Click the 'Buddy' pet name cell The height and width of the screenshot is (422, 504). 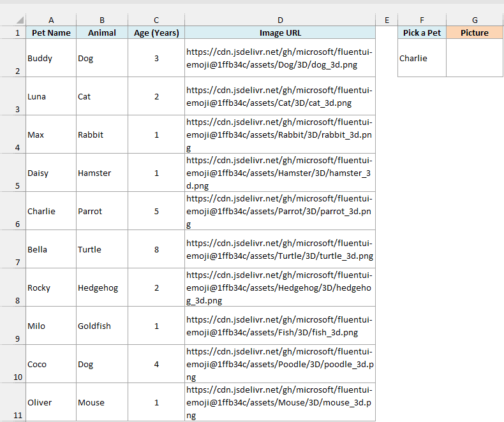click(x=51, y=58)
